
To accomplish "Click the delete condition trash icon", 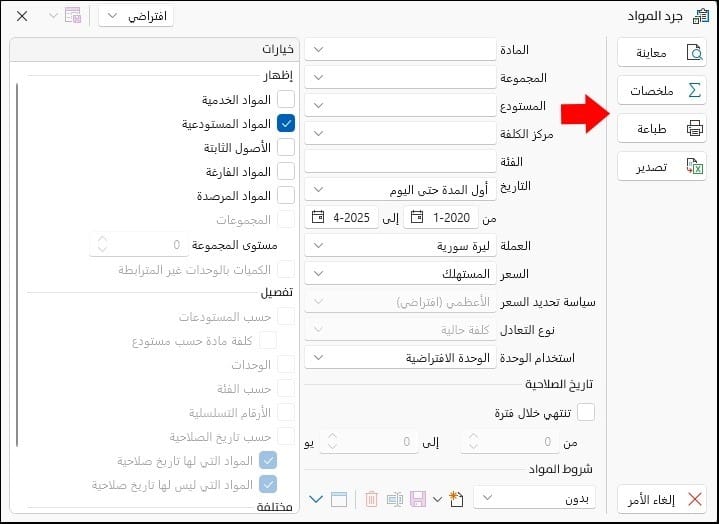I will (371, 499).
